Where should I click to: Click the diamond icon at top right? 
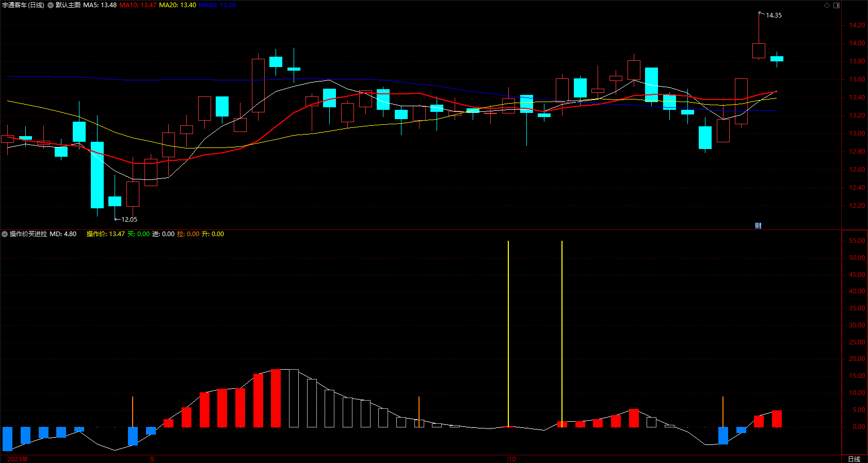click(x=827, y=5)
